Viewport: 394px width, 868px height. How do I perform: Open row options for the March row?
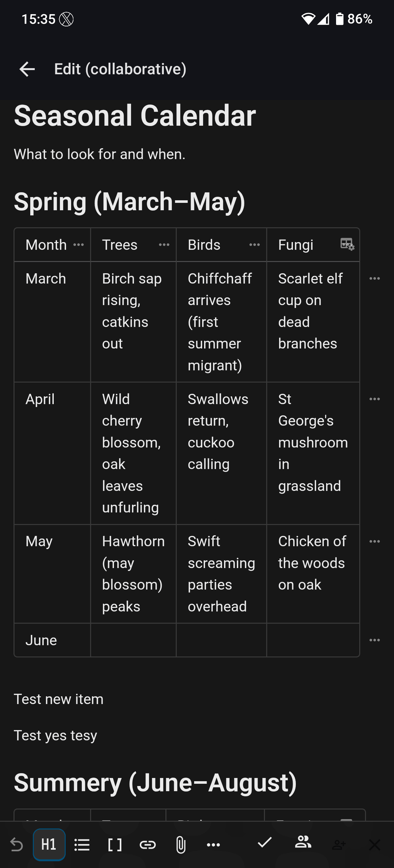pos(375,278)
